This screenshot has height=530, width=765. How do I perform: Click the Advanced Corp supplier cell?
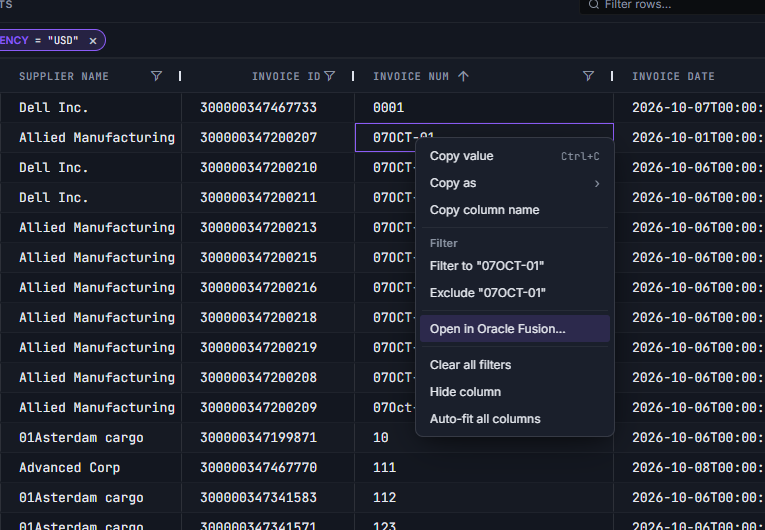(x=91, y=468)
